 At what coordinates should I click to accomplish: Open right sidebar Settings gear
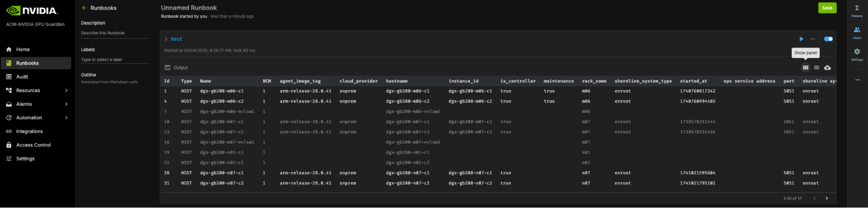(x=857, y=54)
